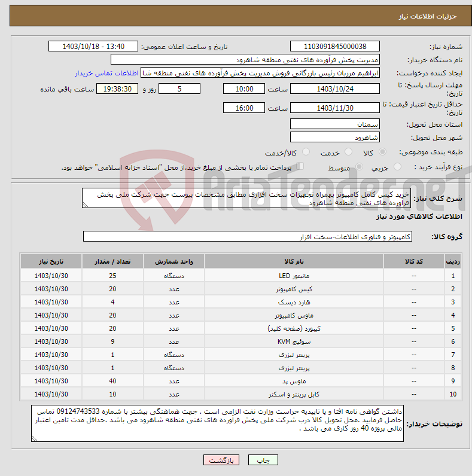The height and width of the screenshot is (476, 472).
Task: Click the مانیتور LED item name
Action: tap(294, 276)
